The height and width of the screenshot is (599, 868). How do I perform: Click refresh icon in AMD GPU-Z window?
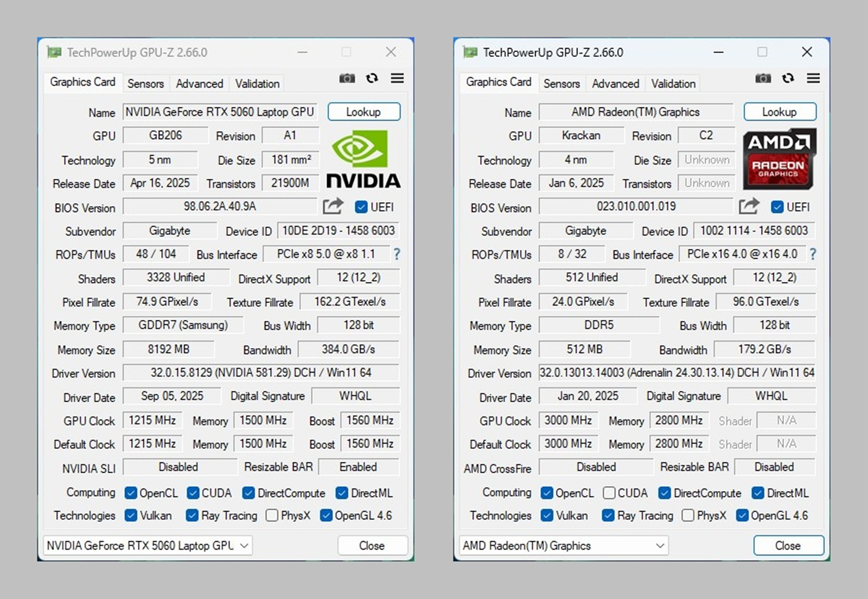tap(788, 79)
